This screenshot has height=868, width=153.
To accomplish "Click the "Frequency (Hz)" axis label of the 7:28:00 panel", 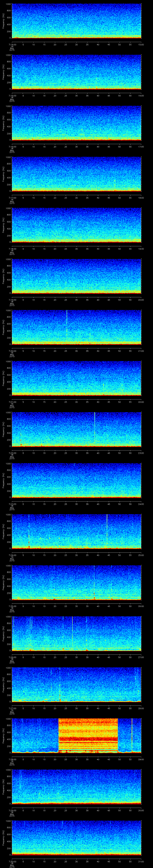I will coord(3,736).
